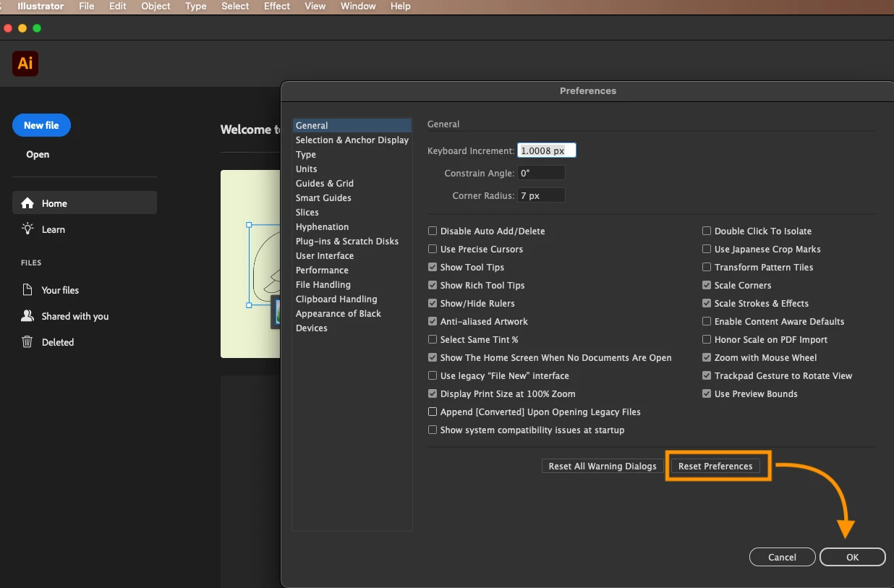This screenshot has width=894, height=588.
Task: Uncheck Scale Corners checkbox
Action: click(707, 286)
